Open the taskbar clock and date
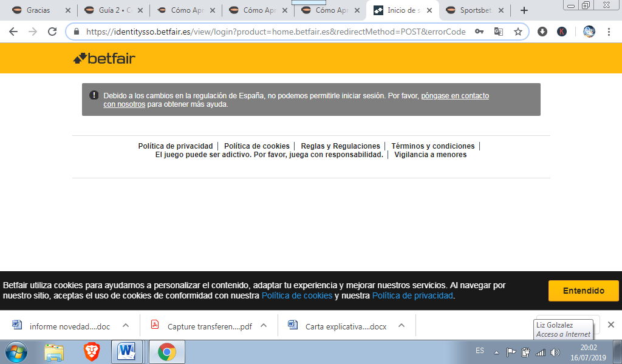Viewport: 622px width, 364px height. point(588,352)
